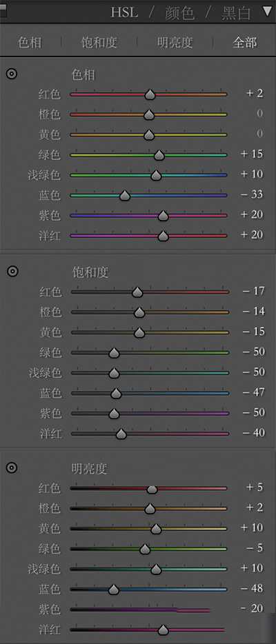The height and width of the screenshot is (644, 276).
Task: Click the 蓝色 luminance slider handle
Action: click(x=114, y=590)
